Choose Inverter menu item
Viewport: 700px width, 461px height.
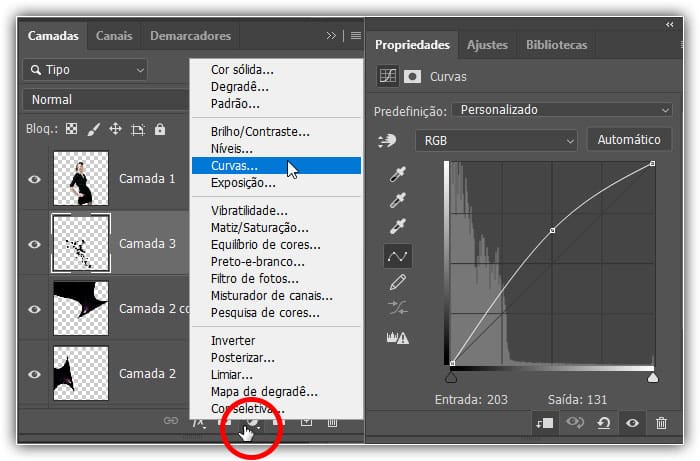coord(276,341)
